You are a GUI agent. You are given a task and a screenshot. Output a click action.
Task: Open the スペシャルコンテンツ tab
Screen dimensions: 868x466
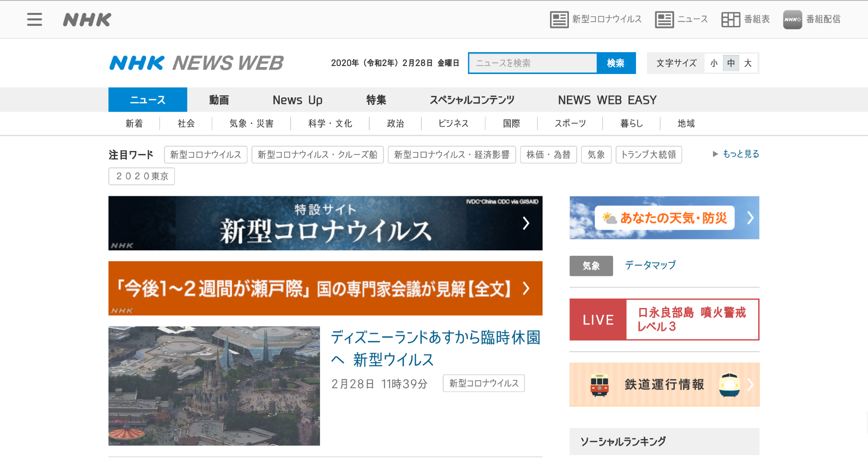click(x=472, y=100)
